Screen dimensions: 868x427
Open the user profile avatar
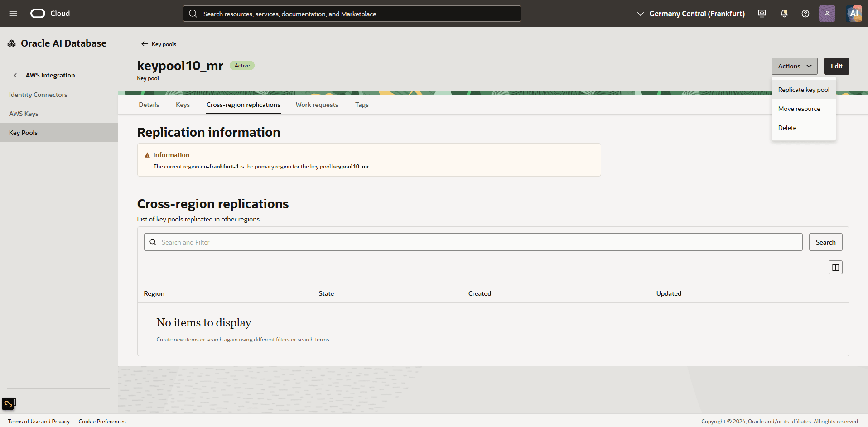tap(827, 14)
